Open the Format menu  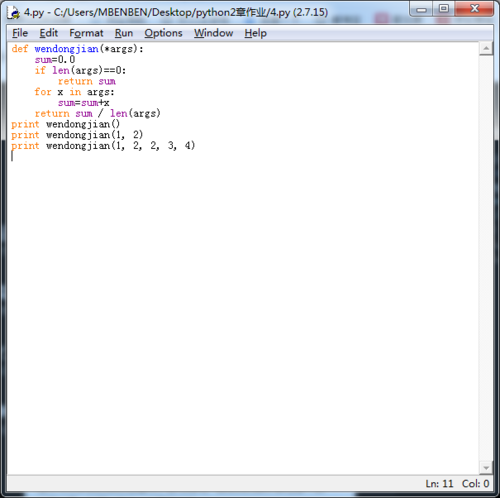(x=86, y=33)
